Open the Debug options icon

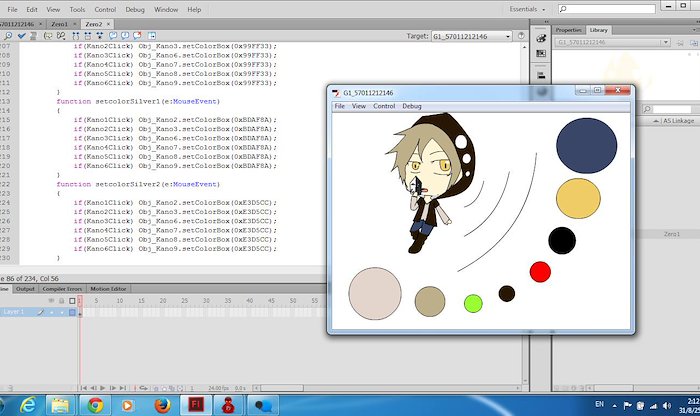click(x=61, y=36)
